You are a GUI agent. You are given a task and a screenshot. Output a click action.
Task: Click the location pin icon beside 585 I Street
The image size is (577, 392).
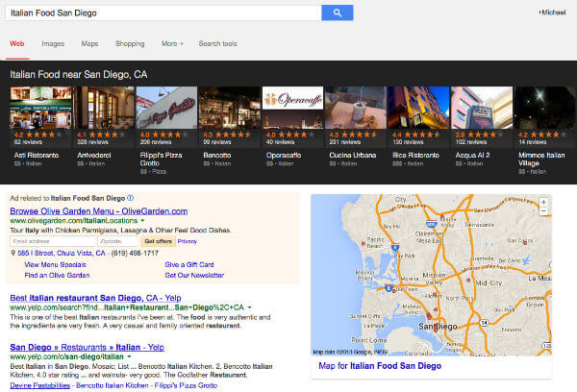pyautogui.click(x=13, y=253)
